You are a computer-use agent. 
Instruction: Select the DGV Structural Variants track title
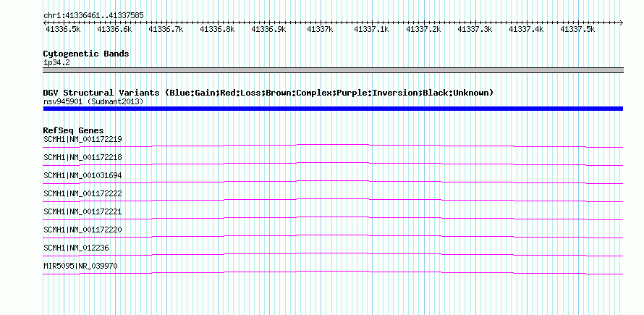click(x=268, y=93)
